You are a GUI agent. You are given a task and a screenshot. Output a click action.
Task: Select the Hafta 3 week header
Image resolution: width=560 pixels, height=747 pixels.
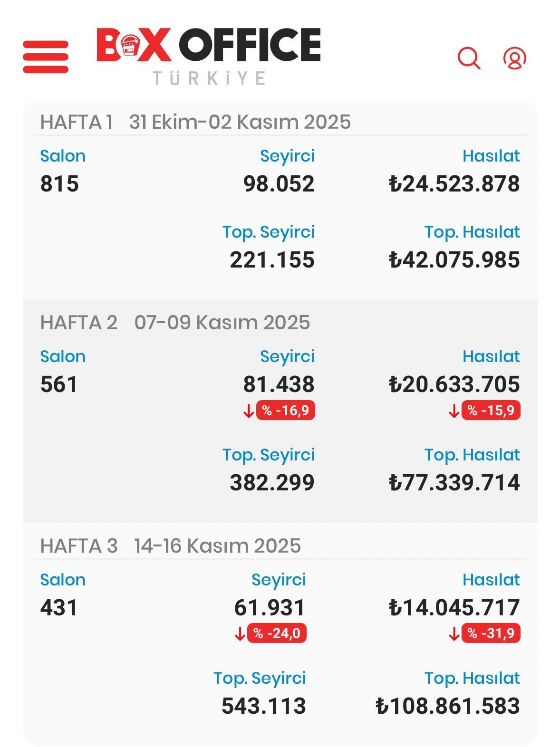click(171, 546)
